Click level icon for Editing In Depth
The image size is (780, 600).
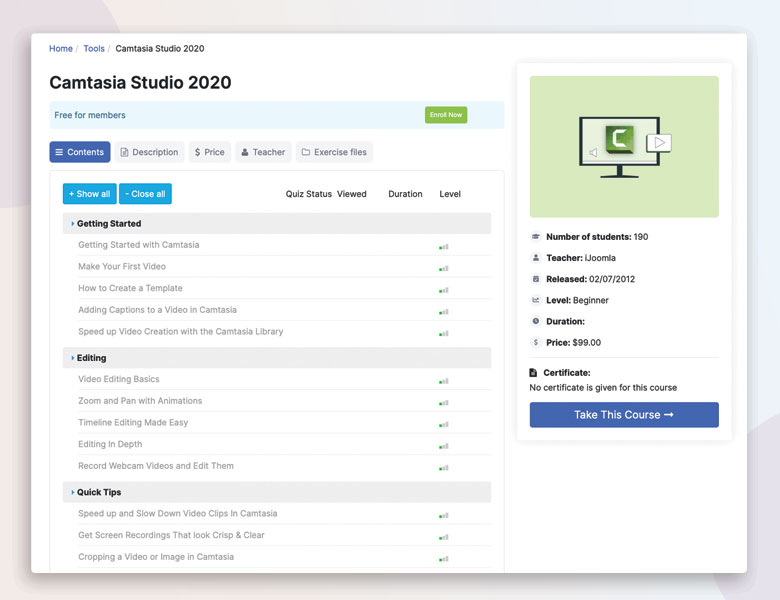pos(444,446)
